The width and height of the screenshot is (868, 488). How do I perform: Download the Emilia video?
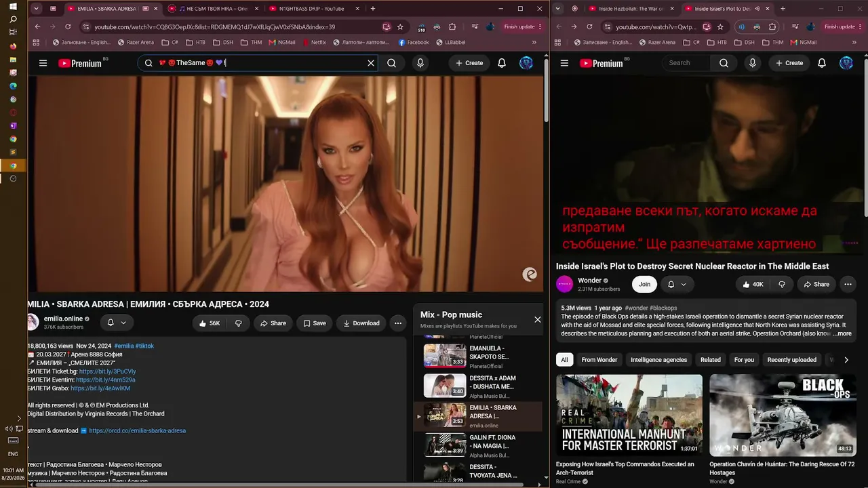(x=361, y=323)
